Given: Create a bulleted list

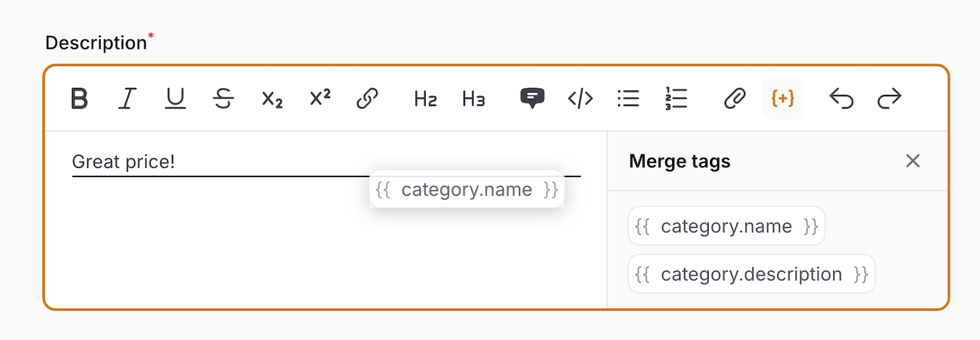Looking at the screenshot, I should pos(629,99).
